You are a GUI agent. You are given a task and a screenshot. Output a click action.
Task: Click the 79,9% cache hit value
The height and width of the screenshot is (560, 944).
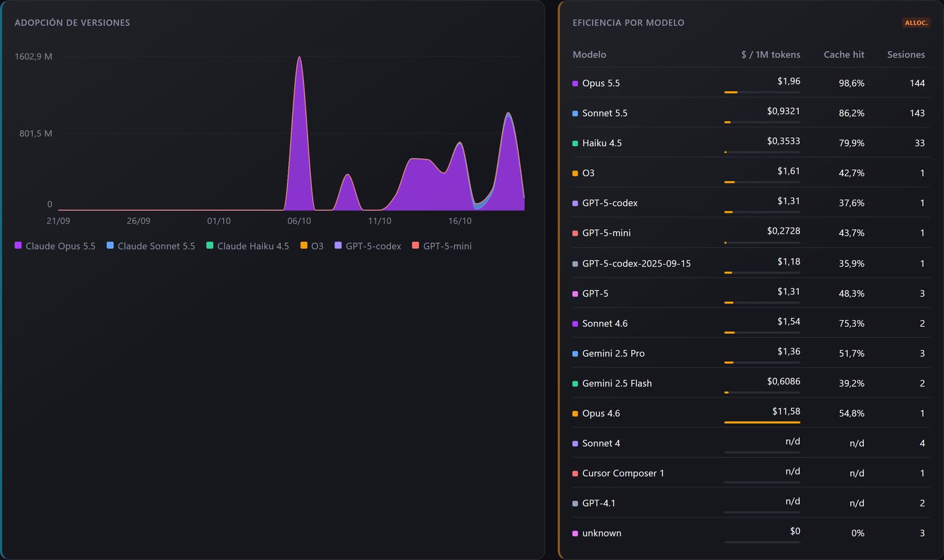coord(851,143)
